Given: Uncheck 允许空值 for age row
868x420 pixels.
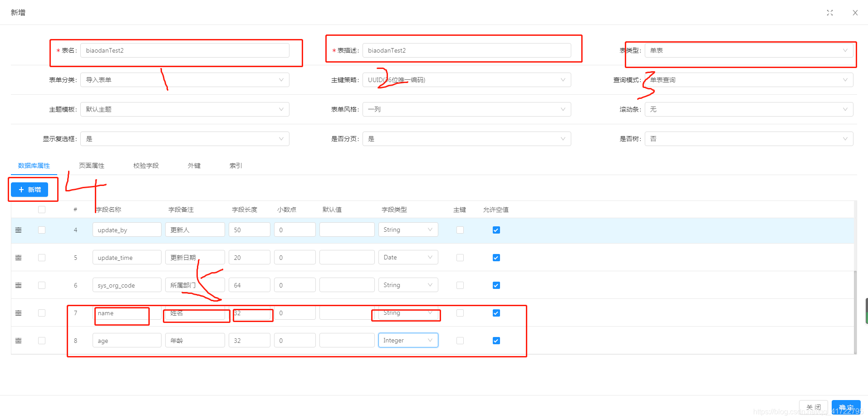Looking at the screenshot, I should pyautogui.click(x=496, y=341).
